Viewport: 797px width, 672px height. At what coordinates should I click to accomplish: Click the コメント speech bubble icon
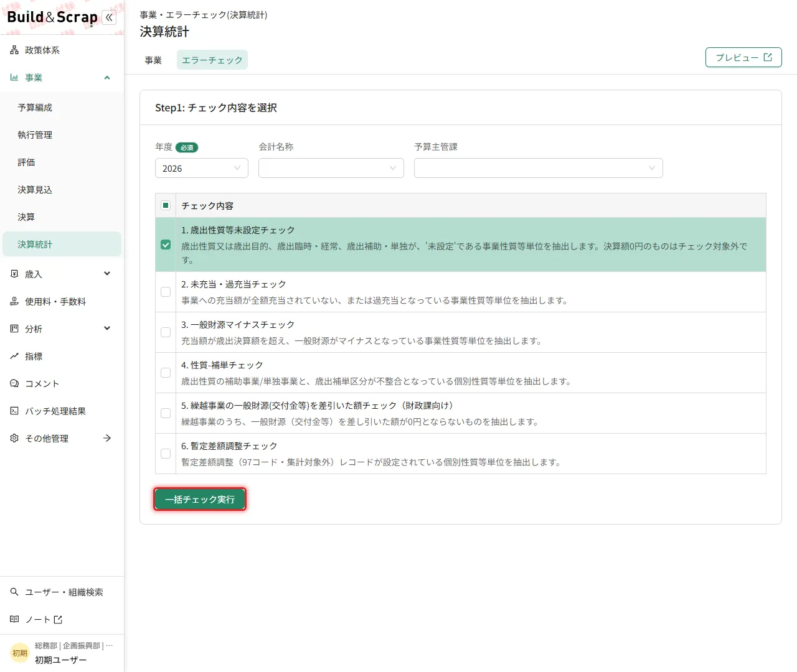(x=14, y=383)
